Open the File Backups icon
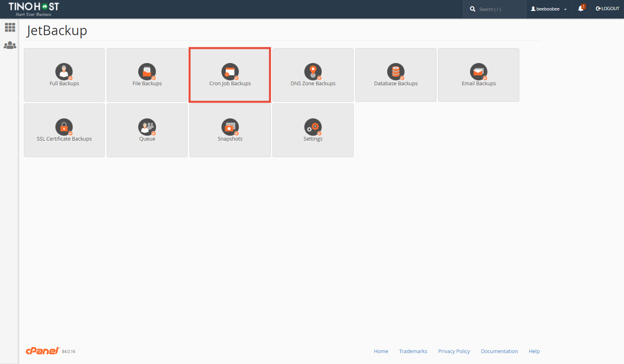624x364 pixels. pyautogui.click(x=147, y=72)
